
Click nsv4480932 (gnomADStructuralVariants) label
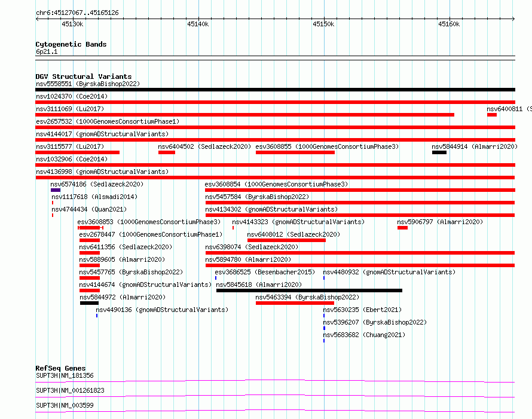pos(389,272)
